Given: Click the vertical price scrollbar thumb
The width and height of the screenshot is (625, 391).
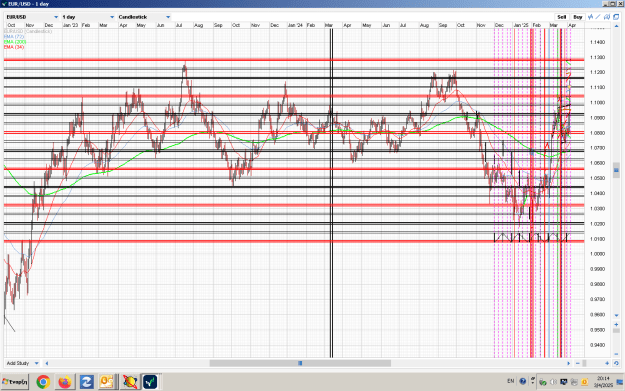Looking at the screenshot, I should [x=616, y=170].
